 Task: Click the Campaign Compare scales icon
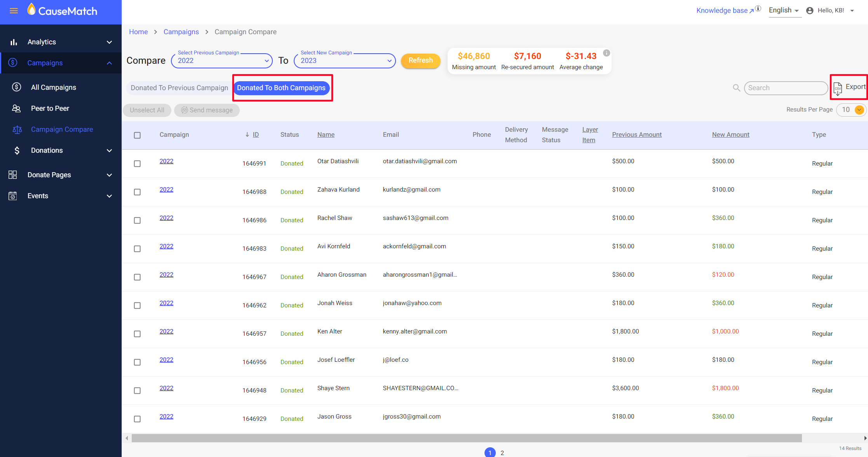click(x=17, y=129)
